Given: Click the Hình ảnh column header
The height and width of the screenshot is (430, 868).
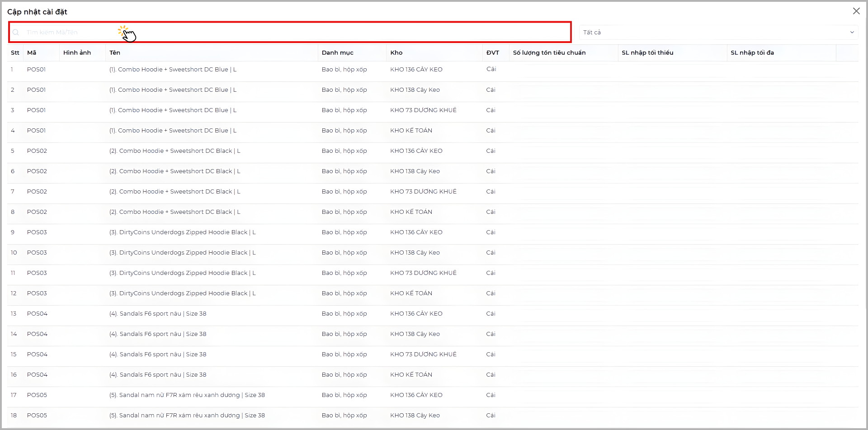Looking at the screenshot, I should point(77,53).
